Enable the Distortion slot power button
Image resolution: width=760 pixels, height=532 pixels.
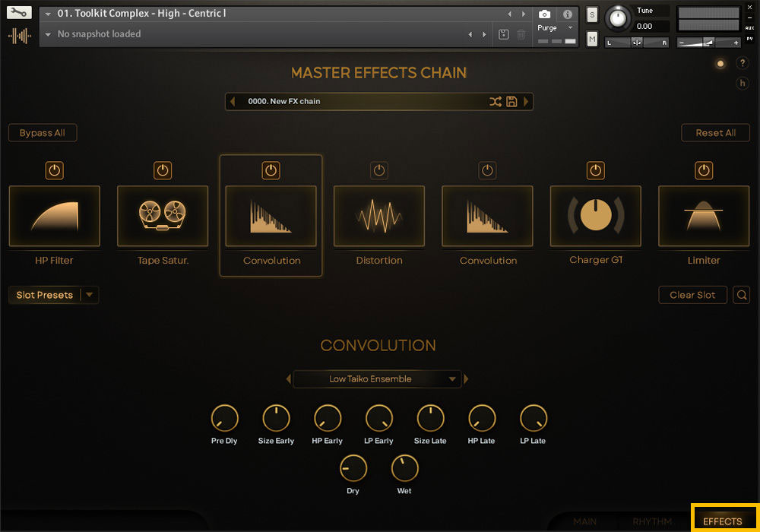pyautogui.click(x=379, y=171)
